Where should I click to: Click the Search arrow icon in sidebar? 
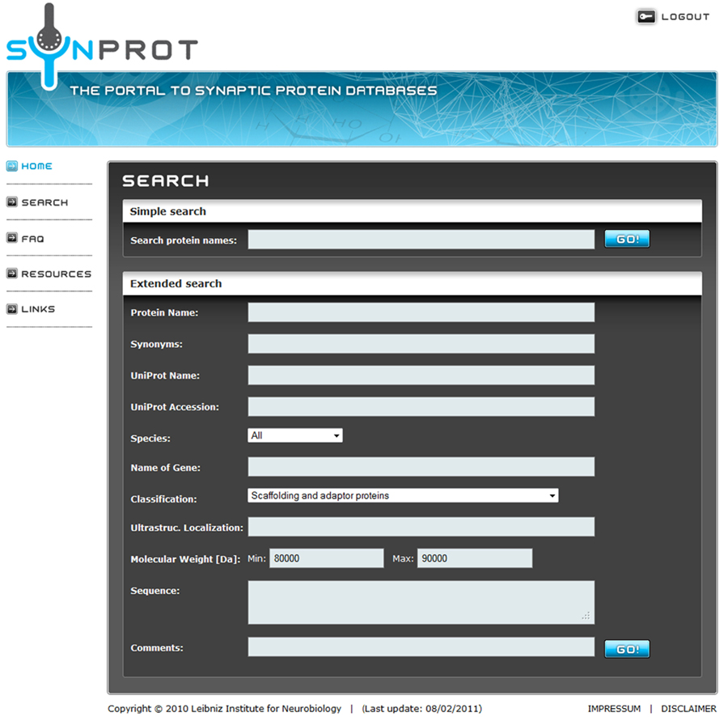(12, 202)
